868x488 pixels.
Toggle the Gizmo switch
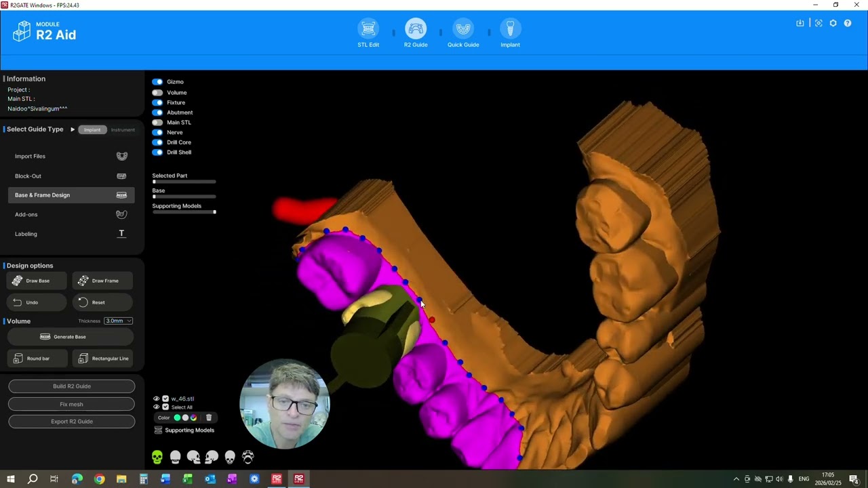click(x=157, y=82)
